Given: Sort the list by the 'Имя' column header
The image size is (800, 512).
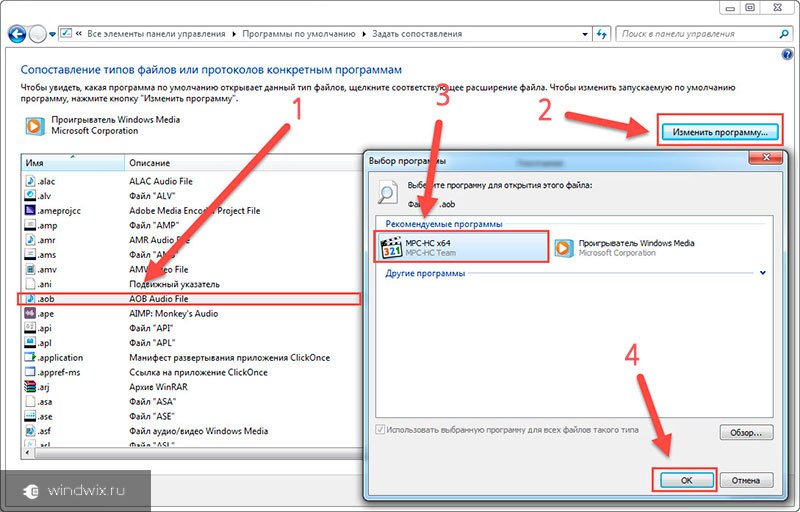Looking at the screenshot, I should 72,163.
